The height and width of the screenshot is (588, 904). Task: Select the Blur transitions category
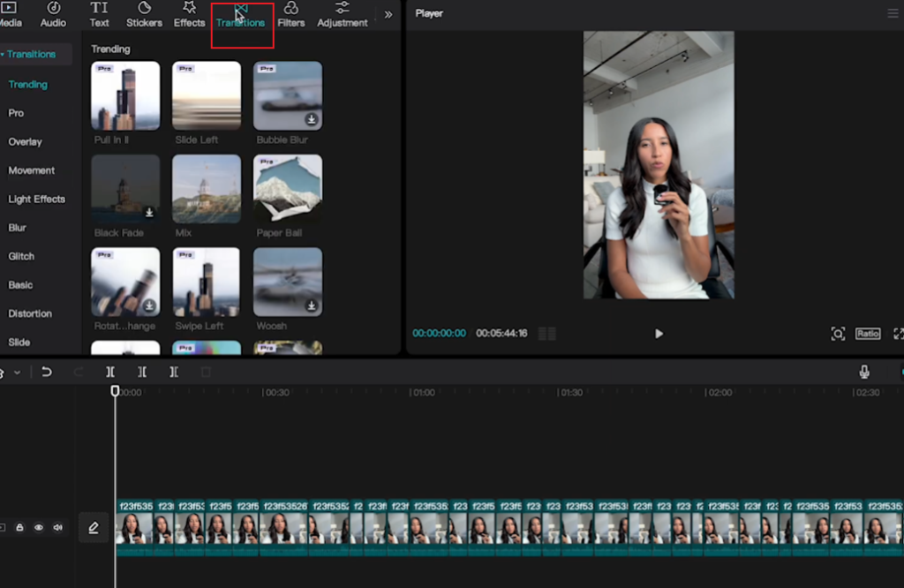point(18,228)
